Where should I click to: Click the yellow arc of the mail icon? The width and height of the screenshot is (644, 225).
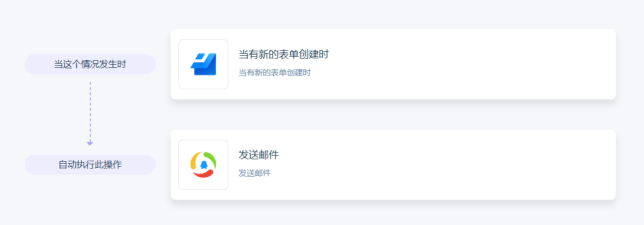click(194, 161)
